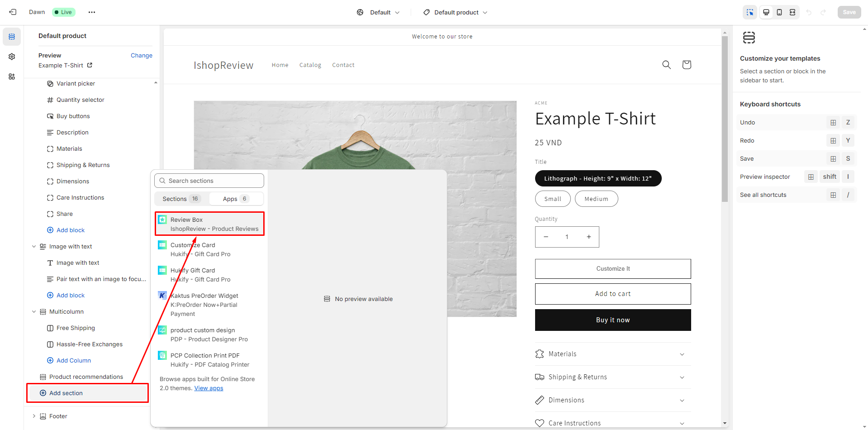Click Customize It button
This screenshot has width=868, height=430.
pos(613,269)
